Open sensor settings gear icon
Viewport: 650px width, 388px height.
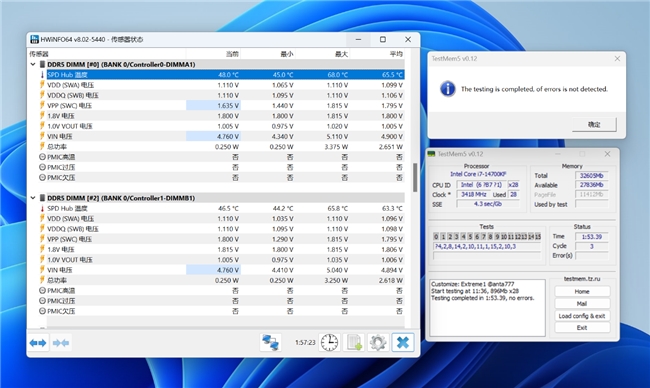pos(378,343)
